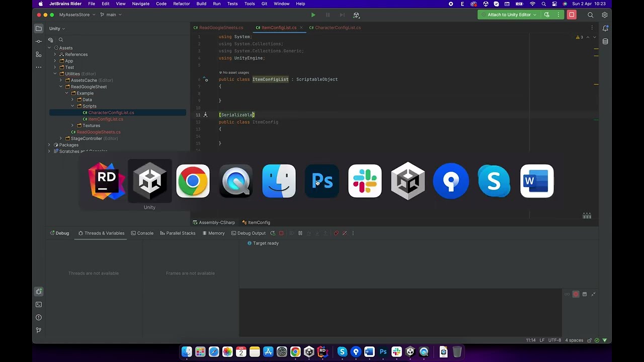Screen dimensions: 644x362
Task: Open the Console debug tab
Action: pos(142,233)
